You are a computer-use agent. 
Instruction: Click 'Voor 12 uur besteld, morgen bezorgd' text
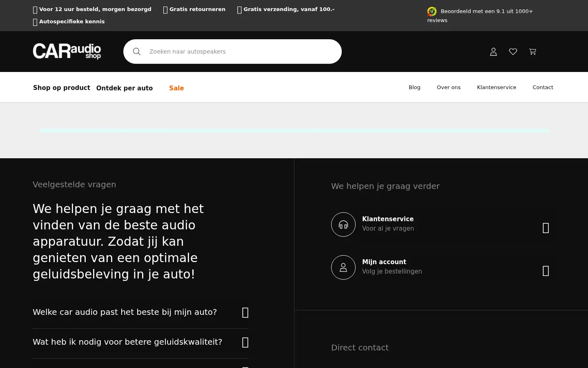(95, 9)
